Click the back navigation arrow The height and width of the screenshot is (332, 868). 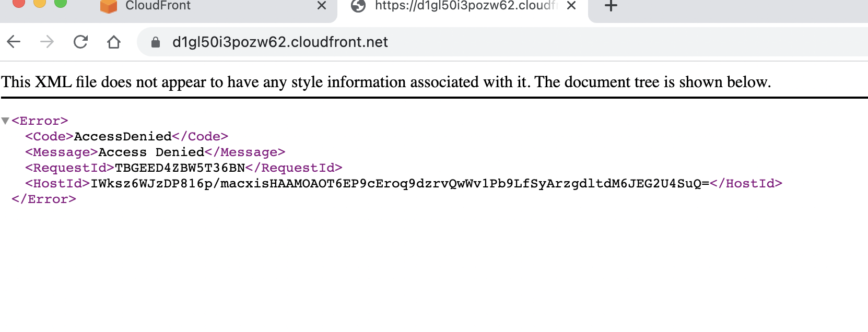point(14,42)
